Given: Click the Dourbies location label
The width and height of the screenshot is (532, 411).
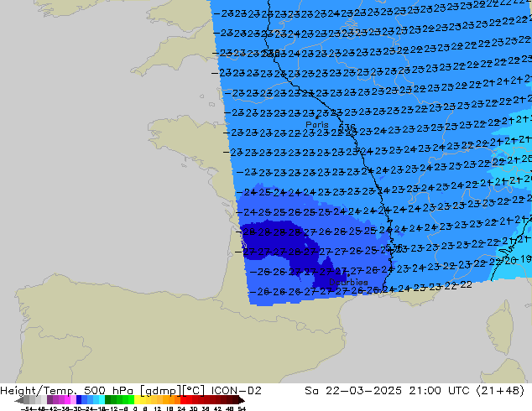Looking at the screenshot, I should (x=348, y=282).
